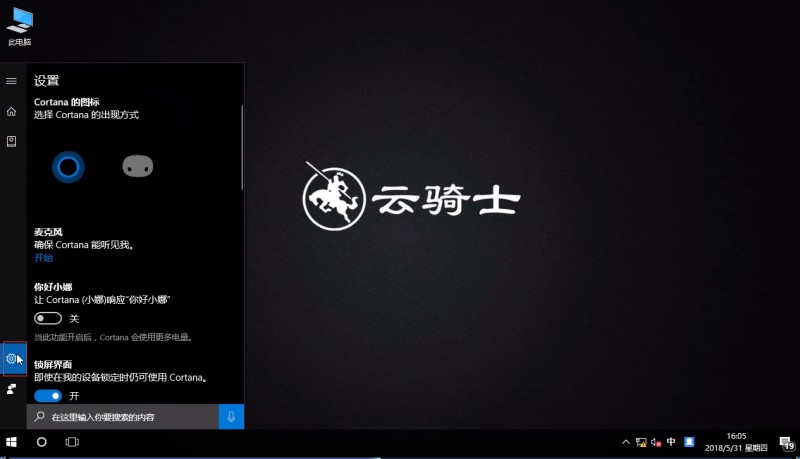
Task: Enable the 你好小娜 toggle switch
Action: [48, 318]
